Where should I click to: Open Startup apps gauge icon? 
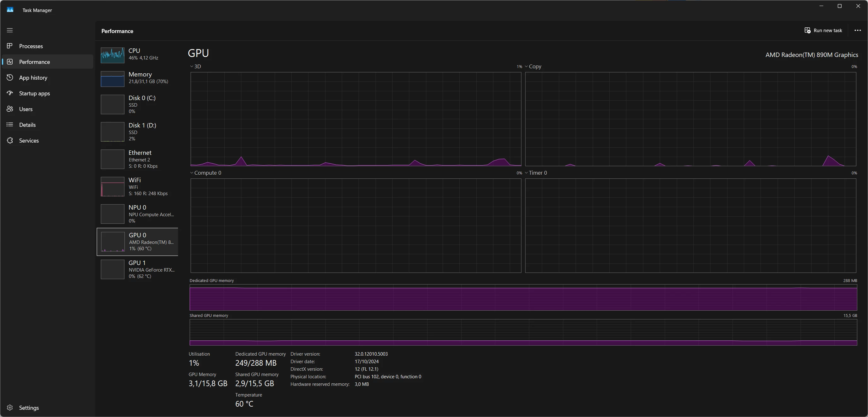[10, 93]
